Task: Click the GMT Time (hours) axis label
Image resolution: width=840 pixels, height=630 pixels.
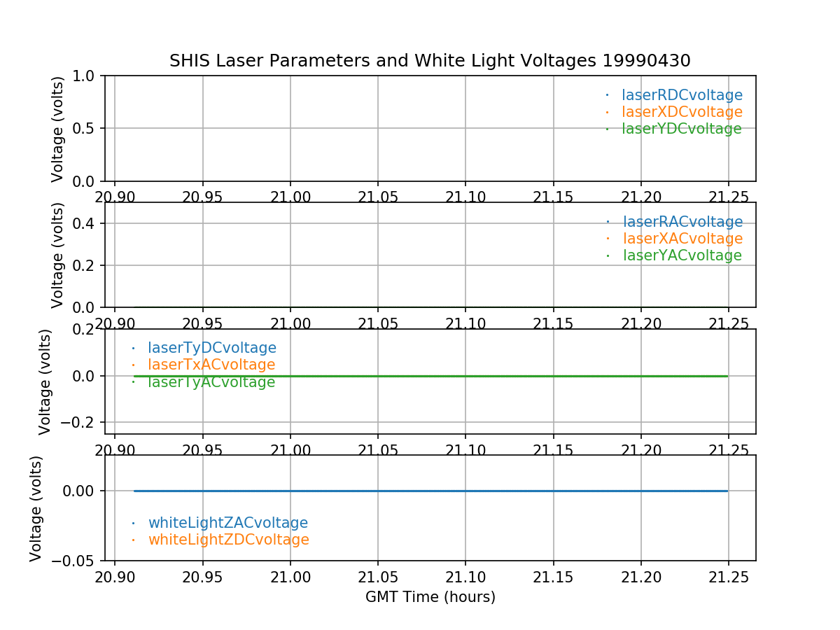Action: (x=430, y=597)
